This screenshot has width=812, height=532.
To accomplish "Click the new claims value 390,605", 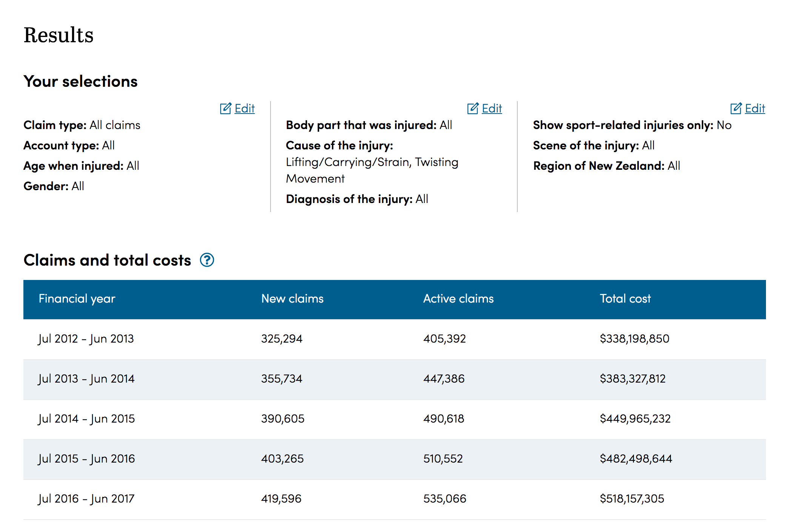I will (283, 419).
